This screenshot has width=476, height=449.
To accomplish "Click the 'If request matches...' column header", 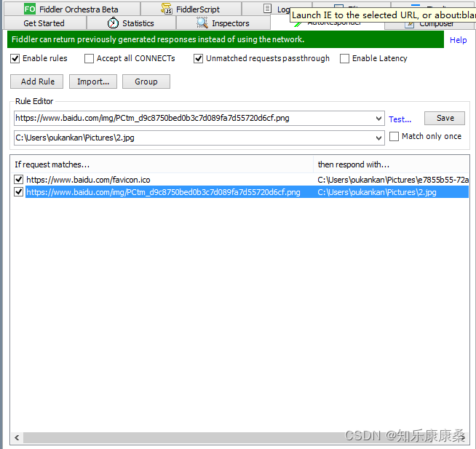I will tap(162, 164).
